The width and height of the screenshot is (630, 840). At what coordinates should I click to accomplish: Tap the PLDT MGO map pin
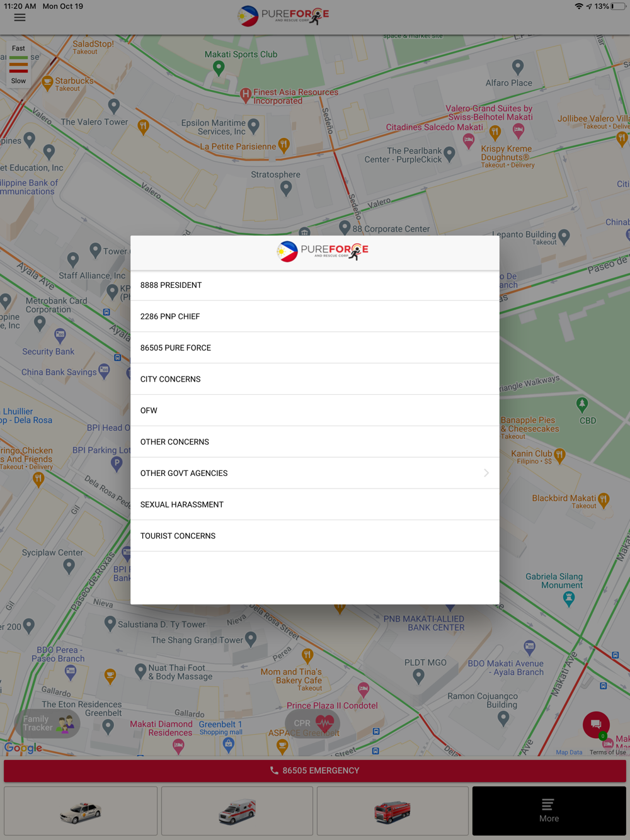[x=418, y=677]
